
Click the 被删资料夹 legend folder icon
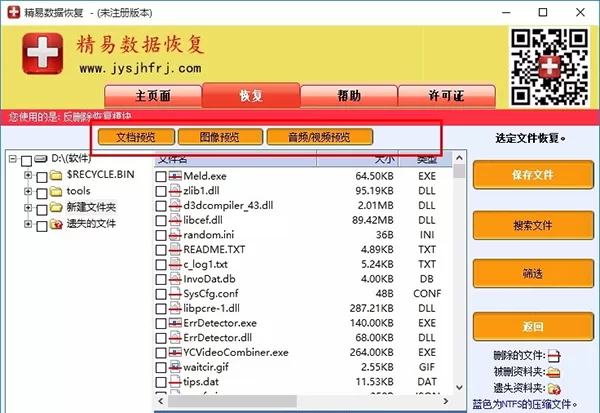click(554, 372)
